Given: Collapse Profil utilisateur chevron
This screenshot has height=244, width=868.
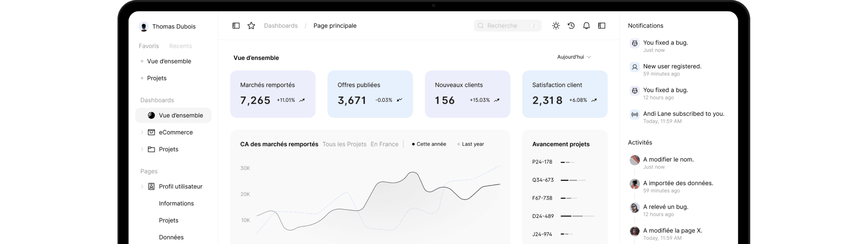Looking at the screenshot, I should (x=142, y=186).
